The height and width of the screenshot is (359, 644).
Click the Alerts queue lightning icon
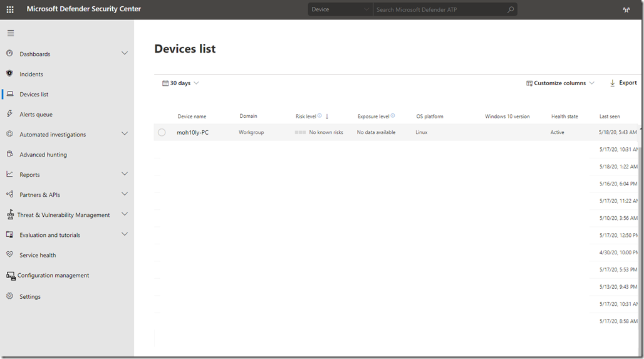(x=10, y=114)
